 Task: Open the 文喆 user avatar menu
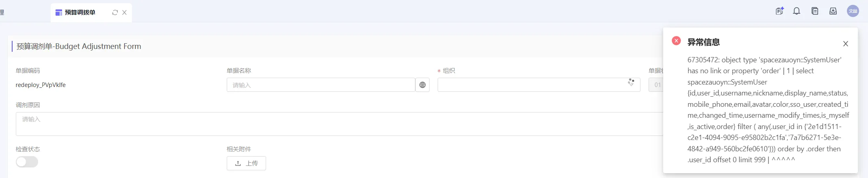pos(853,11)
